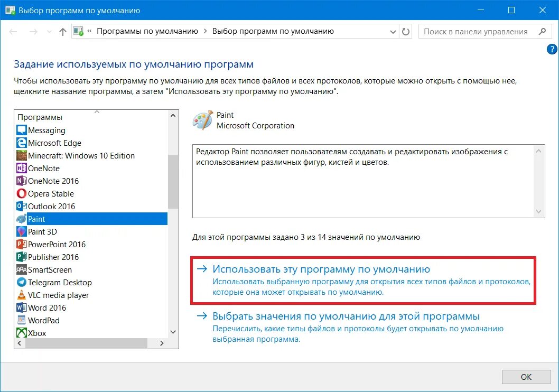Click Выбор программ по умолчанию breadcrumb item
Image resolution: width=559 pixels, height=392 pixels.
(x=273, y=31)
